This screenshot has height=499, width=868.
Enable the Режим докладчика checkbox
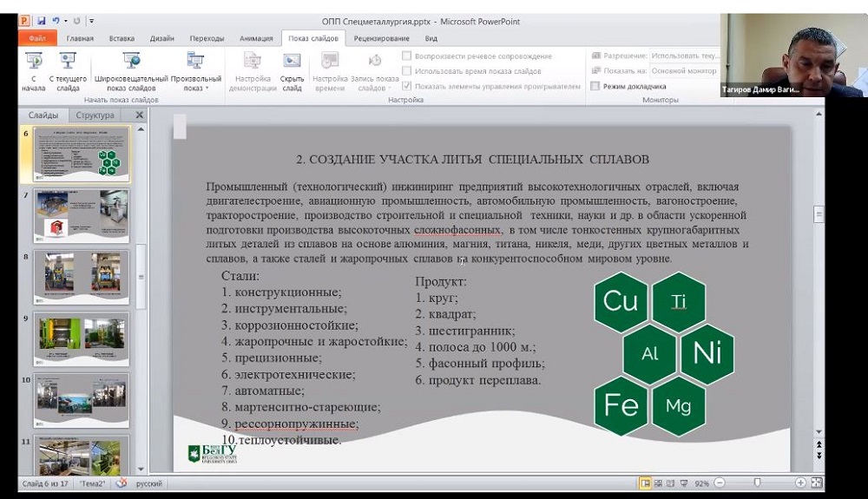[x=595, y=86]
